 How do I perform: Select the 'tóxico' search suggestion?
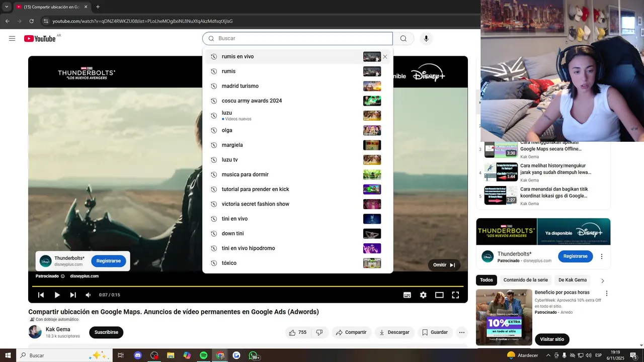[x=297, y=263]
